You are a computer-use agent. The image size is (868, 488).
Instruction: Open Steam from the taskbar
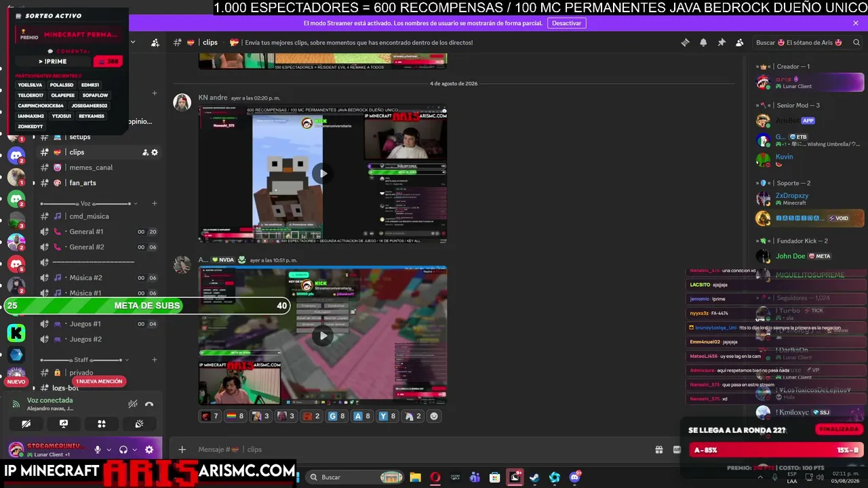(534, 477)
